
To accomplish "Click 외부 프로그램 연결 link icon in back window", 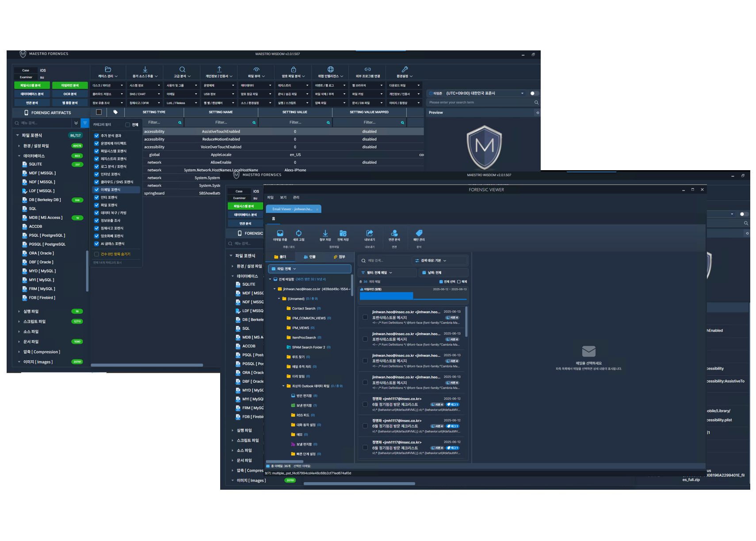I will pyautogui.click(x=368, y=69).
